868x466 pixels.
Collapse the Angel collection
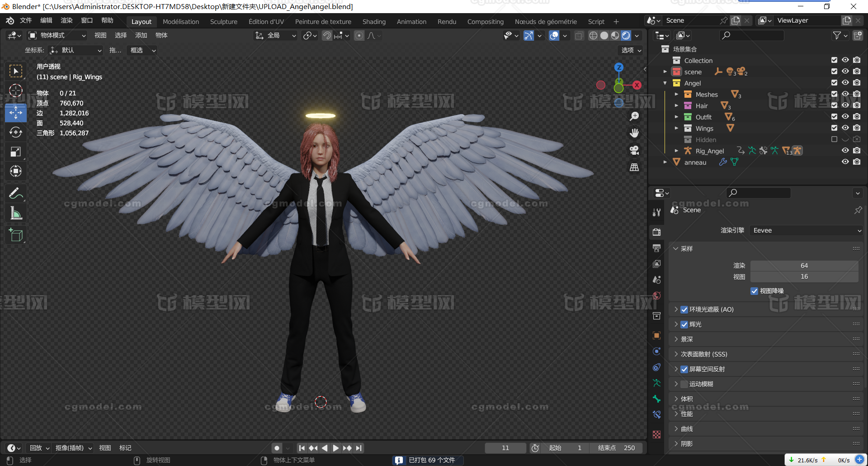[x=665, y=83]
